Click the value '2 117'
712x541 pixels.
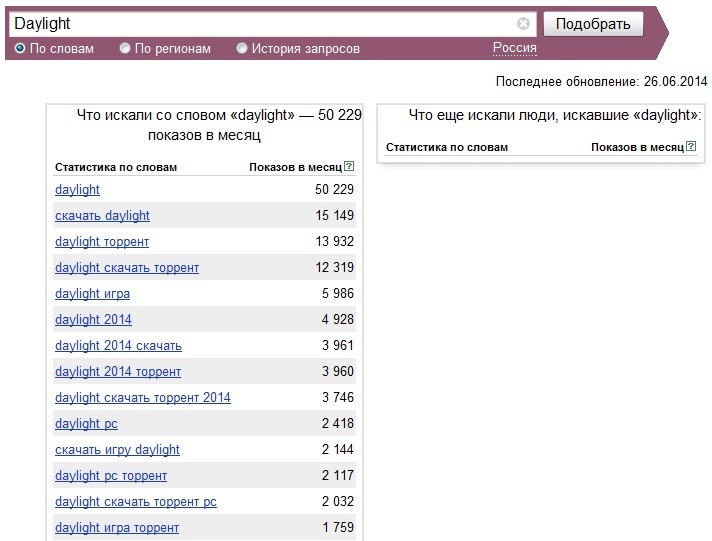(338, 476)
